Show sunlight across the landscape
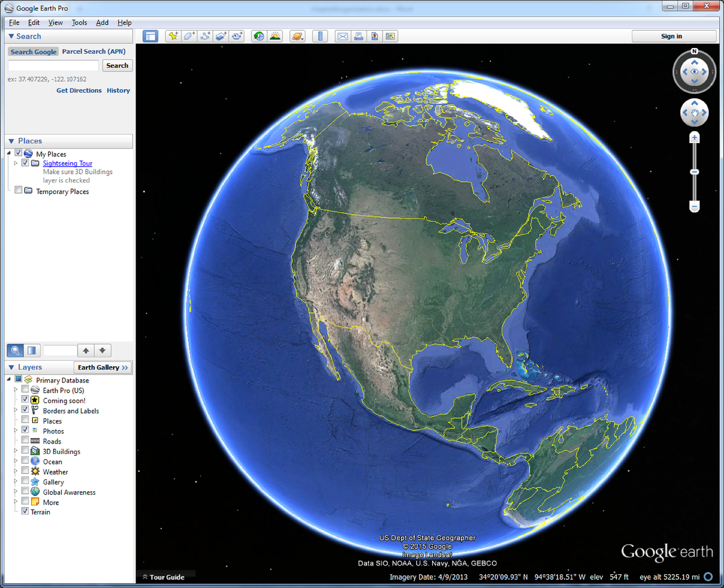The image size is (724, 588). [275, 37]
